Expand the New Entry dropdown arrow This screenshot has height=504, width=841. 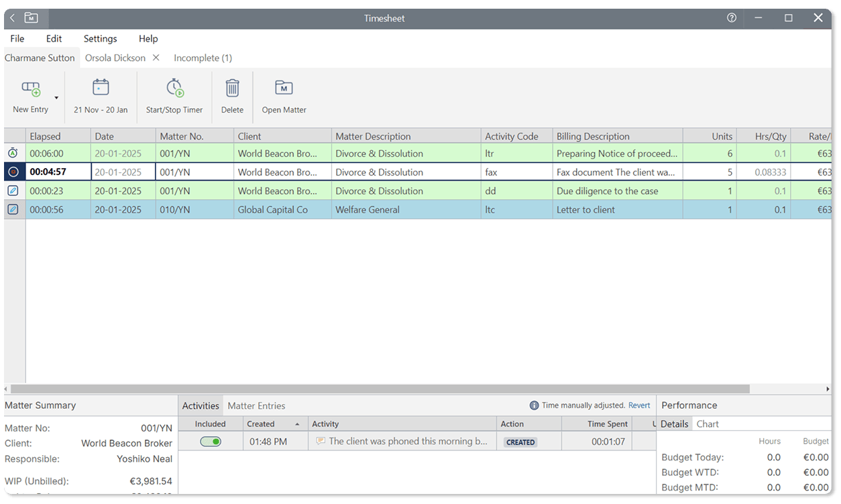pos(56,98)
